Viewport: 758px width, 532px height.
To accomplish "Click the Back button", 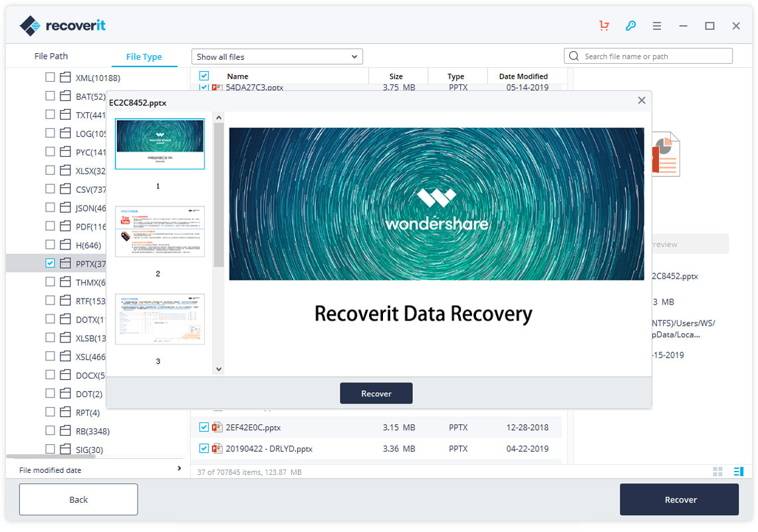I will pos(78,499).
